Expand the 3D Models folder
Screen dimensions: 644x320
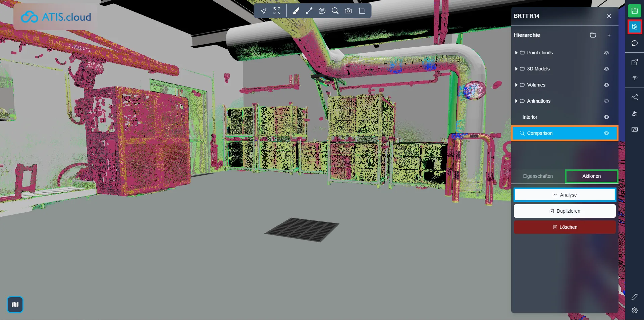(x=516, y=69)
